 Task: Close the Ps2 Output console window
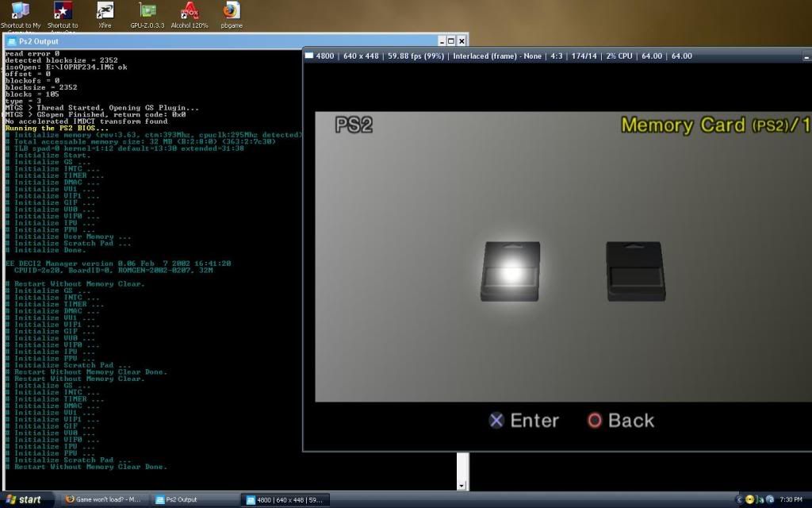click(462, 41)
